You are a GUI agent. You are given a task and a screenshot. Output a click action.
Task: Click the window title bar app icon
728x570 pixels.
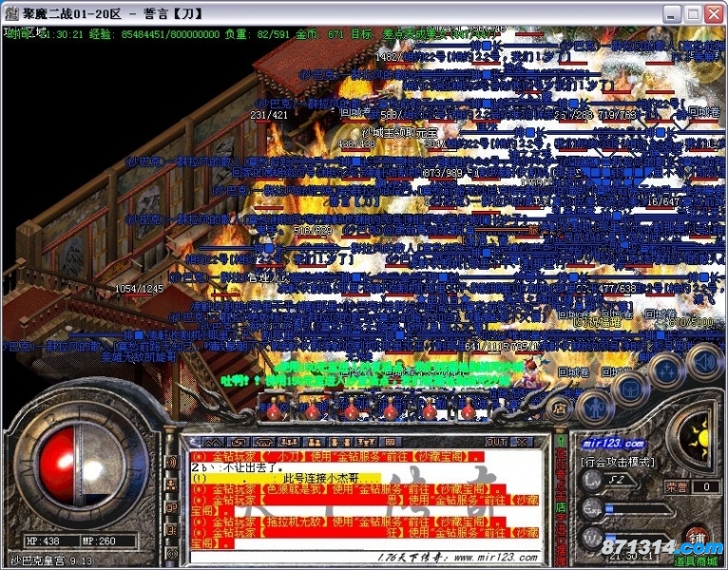tap(12, 13)
